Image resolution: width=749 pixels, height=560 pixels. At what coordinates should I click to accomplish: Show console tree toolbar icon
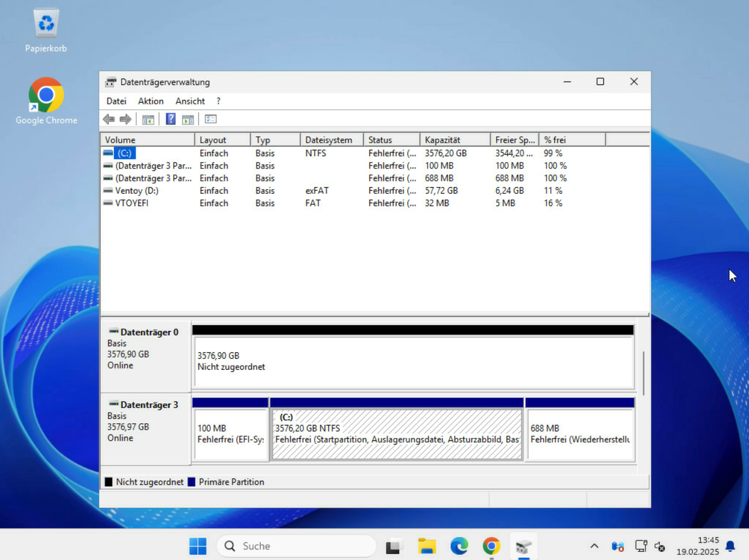148,119
